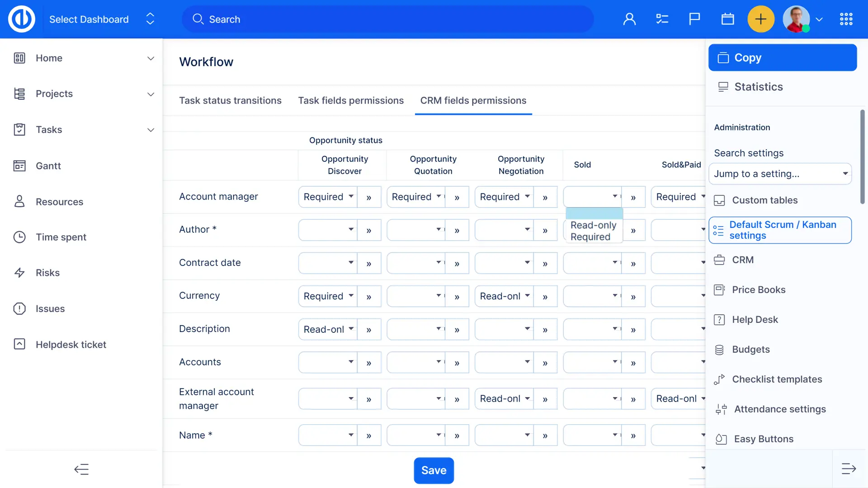
Task: Collapse the right panel arrow icon
Action: [849, 469]
